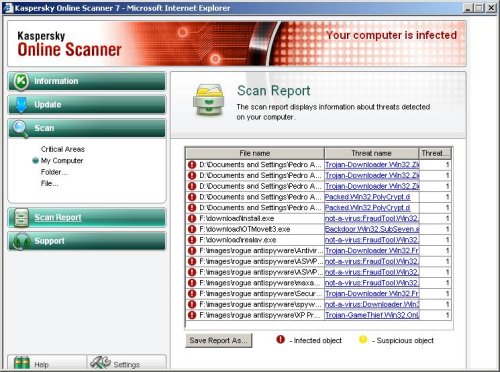Click the Internet Explorer icon in title bar
The image size is (500, 372).
[8, 7]
